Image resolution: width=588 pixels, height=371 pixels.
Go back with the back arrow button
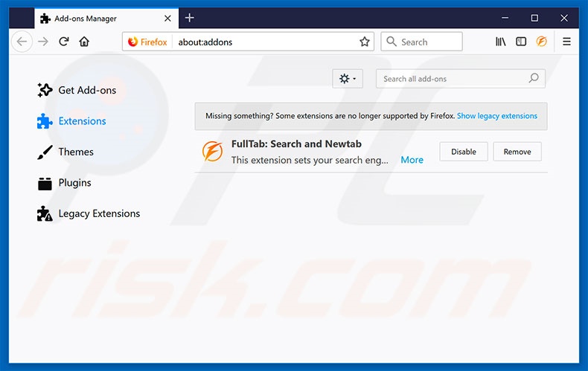point(22,42)
